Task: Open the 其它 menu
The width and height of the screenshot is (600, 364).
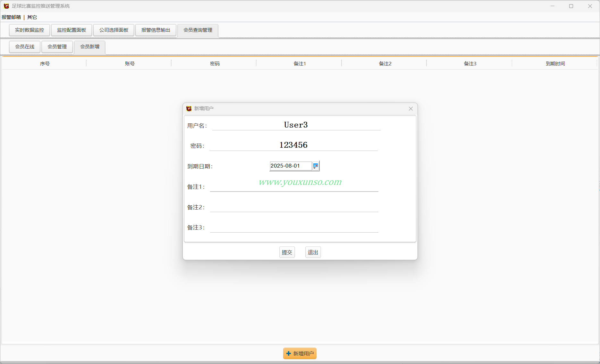Action: point(32,17)
